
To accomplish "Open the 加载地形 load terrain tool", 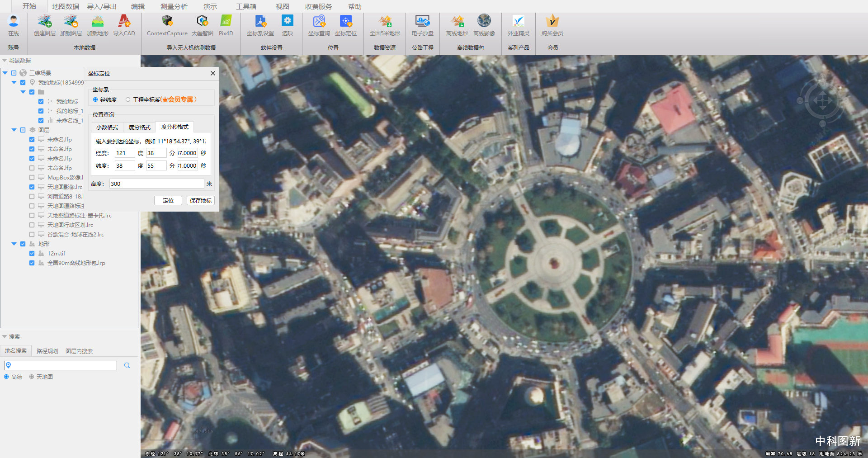I will [x=98, y=25].
